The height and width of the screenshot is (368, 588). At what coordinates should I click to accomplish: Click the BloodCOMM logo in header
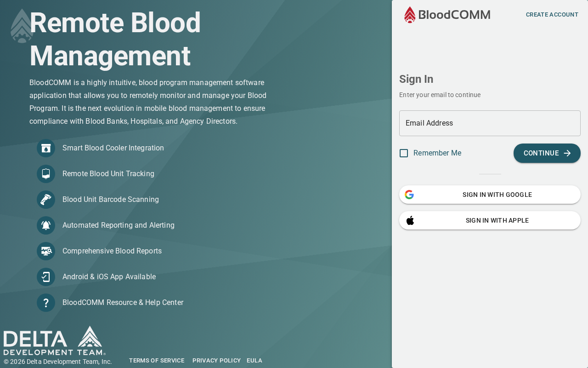(x=447, y=15)
